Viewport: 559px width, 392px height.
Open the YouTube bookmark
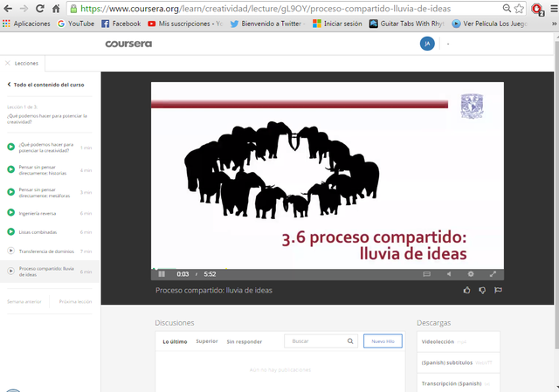(x=76, y=24)
